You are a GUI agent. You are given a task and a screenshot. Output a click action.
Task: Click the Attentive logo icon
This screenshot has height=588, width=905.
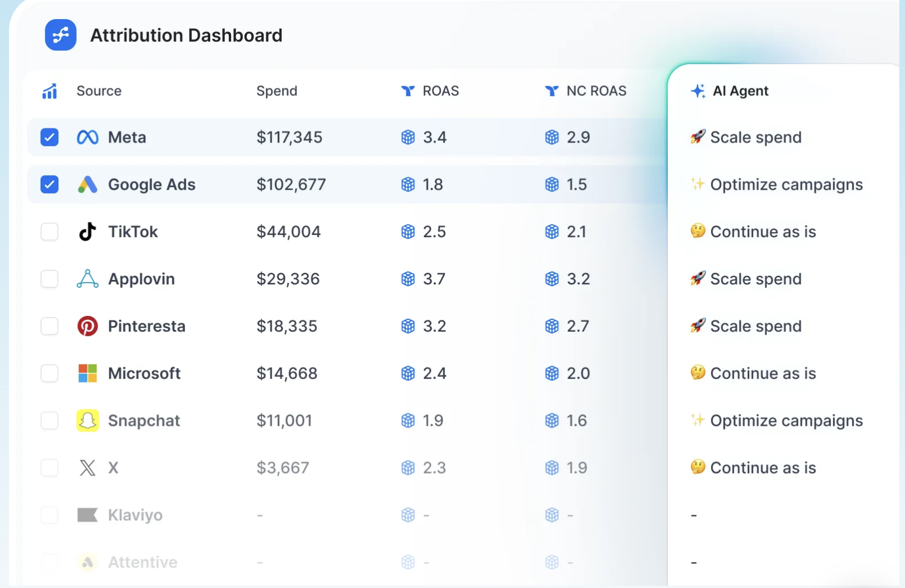point(87,562)
